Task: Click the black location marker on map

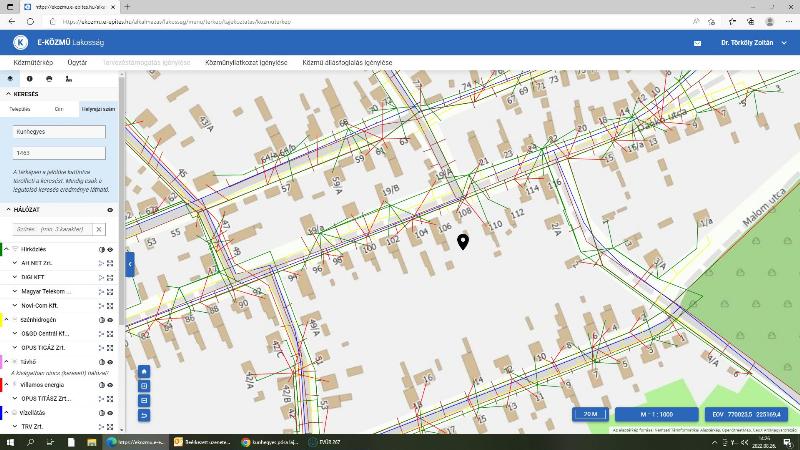Action: pos(463,241)
